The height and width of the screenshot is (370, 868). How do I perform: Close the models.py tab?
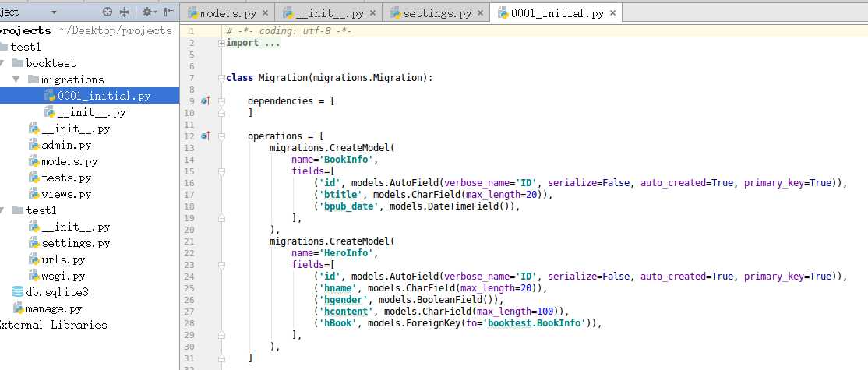tap(265, 13)
